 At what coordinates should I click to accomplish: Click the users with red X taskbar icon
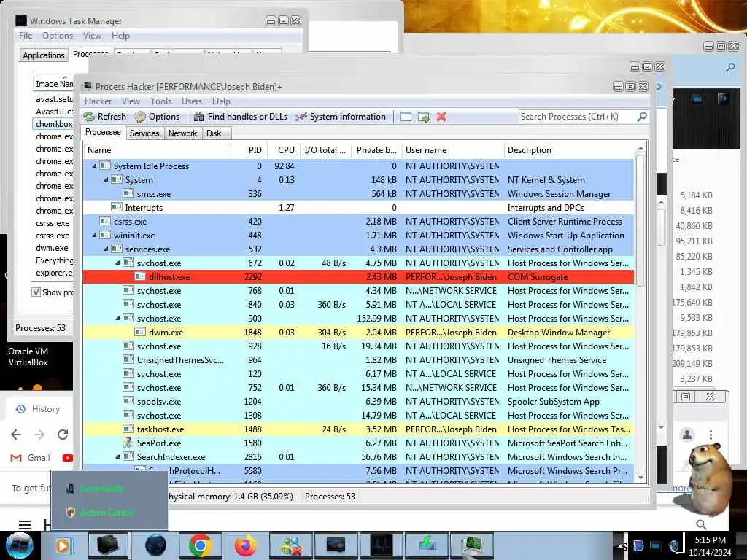290,545
